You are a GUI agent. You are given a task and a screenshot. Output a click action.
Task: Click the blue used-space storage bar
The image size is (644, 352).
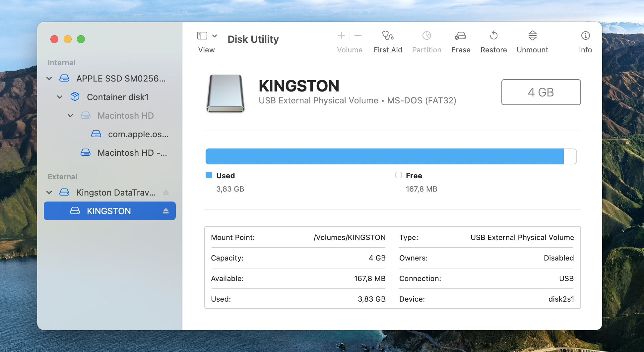(385, 156)
